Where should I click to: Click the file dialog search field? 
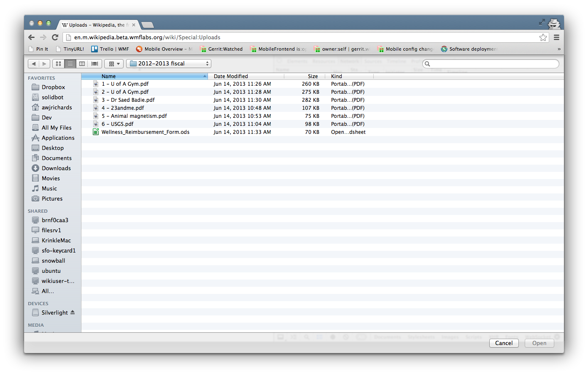click(x=491, y=64)
